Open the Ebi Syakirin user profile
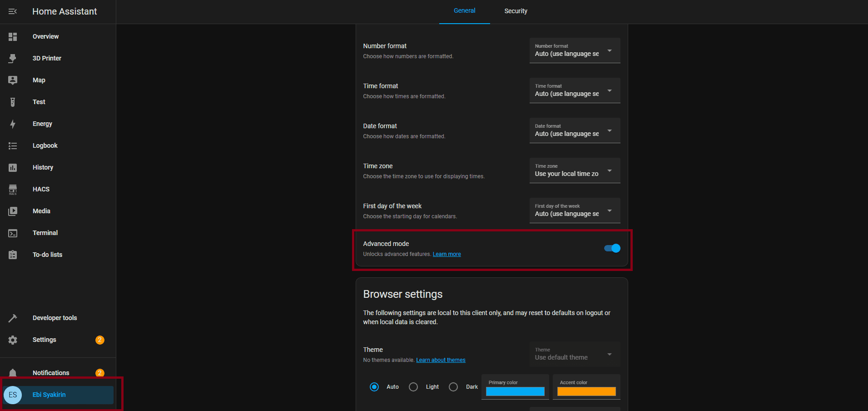Screen dimensions: 868x411 [x=49, y=395]
